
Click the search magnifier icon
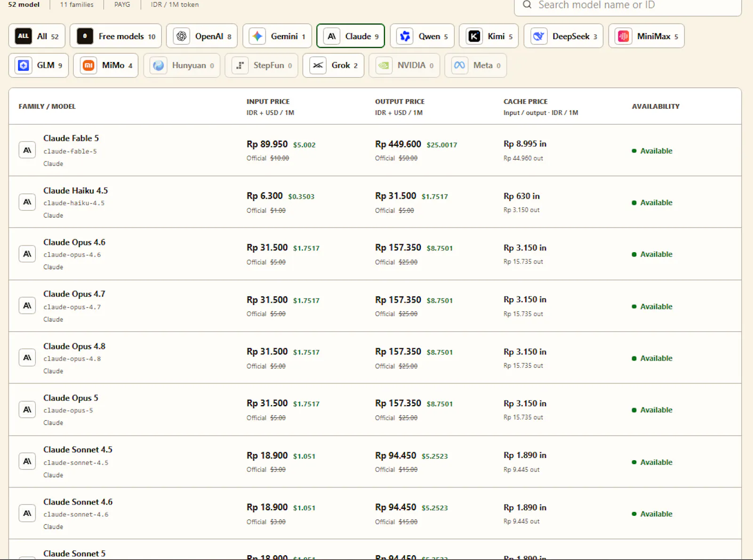527,5
